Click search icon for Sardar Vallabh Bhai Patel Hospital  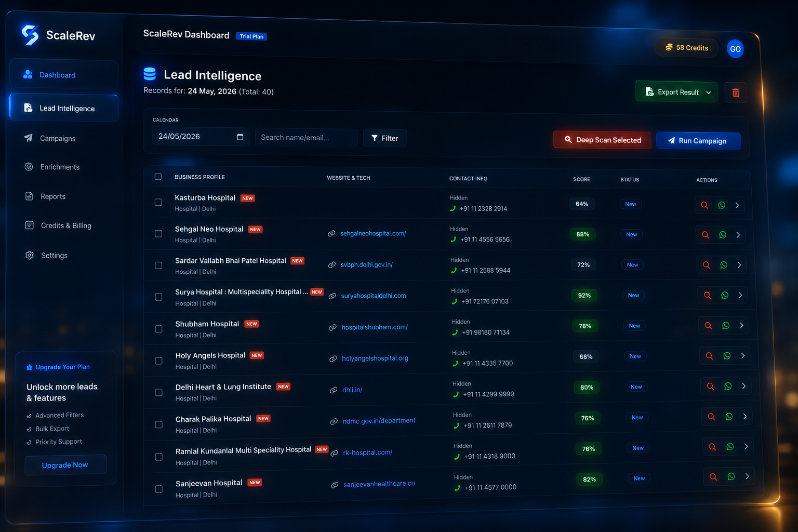point(707,265)
